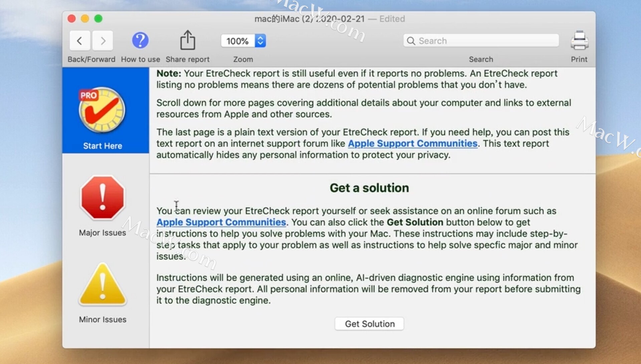Open the Major Issues section
The width and height of the screenshot is (641, 364).
[102, 206]
